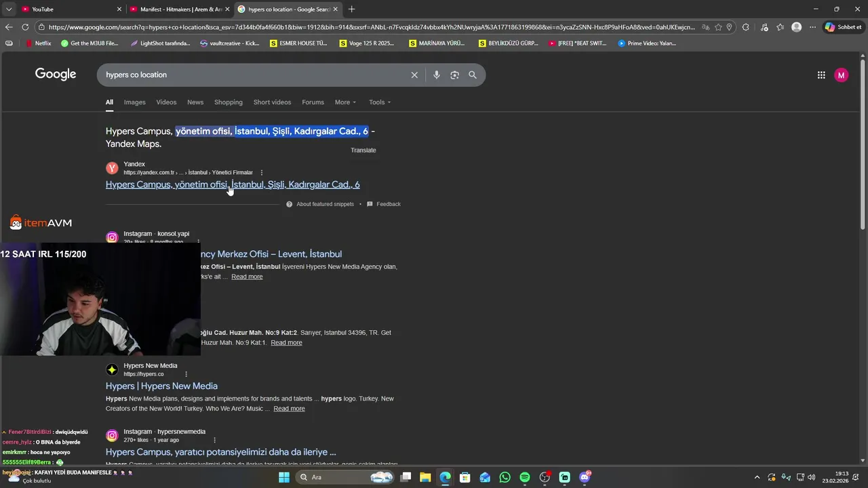Clear the Google search box text
The height and width of the screenshot is (488, 868).
pos(414,75)
